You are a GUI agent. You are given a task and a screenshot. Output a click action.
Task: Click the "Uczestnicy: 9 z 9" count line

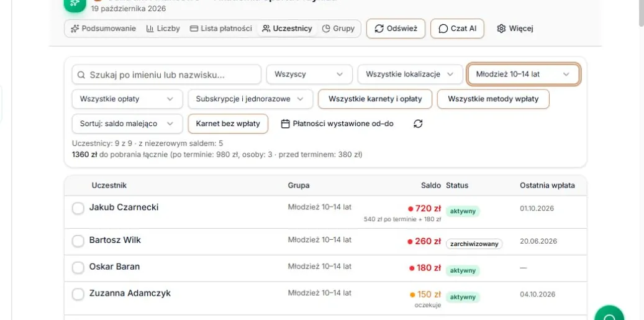pos(147,144)
